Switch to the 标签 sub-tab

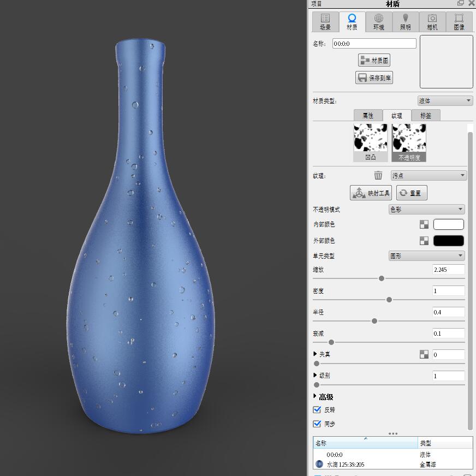point(426,115)
